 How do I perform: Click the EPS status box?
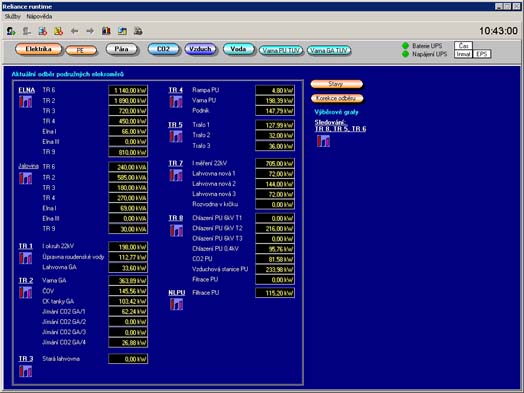pos(482,54)
